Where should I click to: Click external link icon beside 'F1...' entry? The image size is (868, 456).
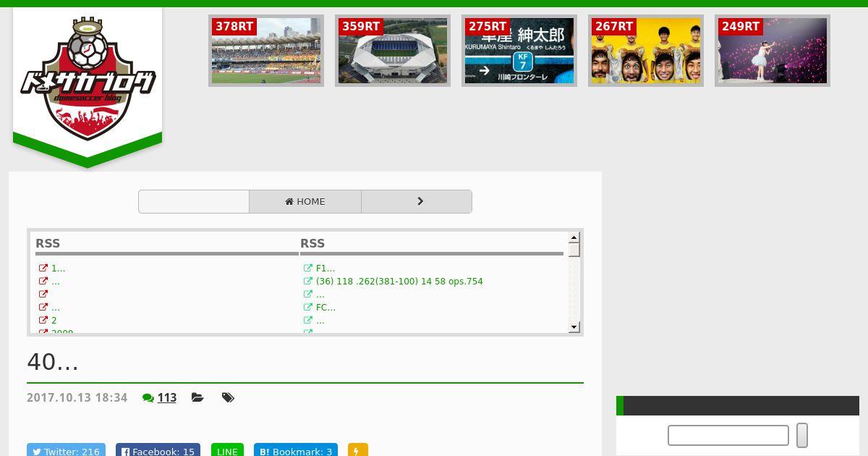(308, 268)
